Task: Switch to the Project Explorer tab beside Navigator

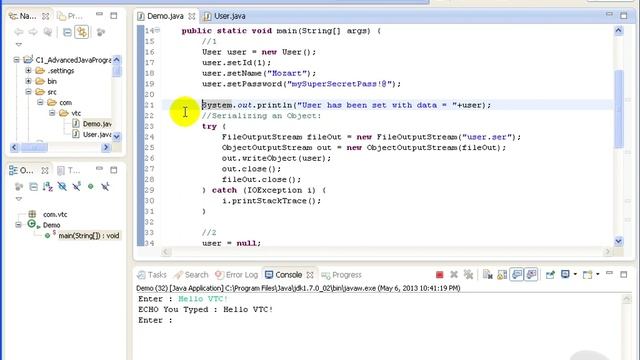Action: (x=70, y=16)
